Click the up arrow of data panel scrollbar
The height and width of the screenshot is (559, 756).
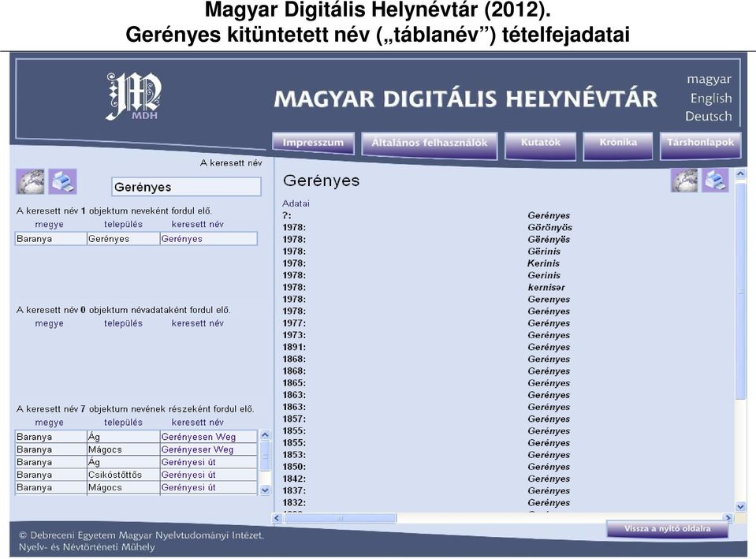pos(740,173)
